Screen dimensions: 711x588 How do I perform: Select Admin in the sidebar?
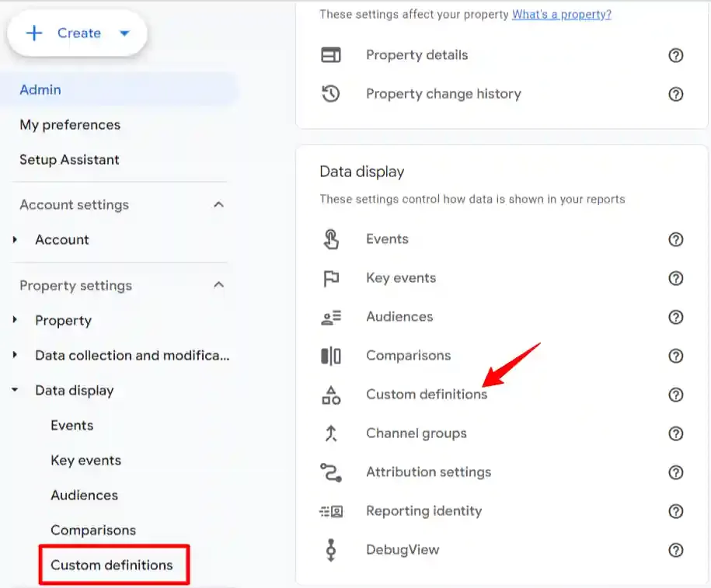(x=118, y=90)
